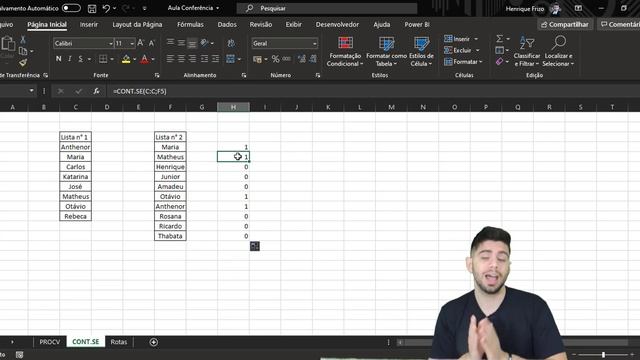Screen dimensions: 640x360
Task: Open the Name Box dropdown arrow
Action: pos(31,91)
